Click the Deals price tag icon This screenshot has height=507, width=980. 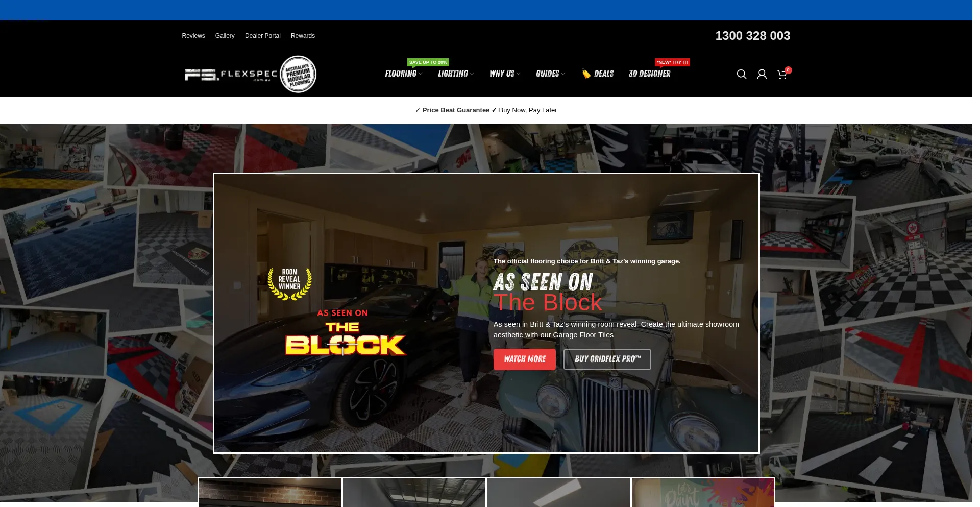tap(586, 74)
